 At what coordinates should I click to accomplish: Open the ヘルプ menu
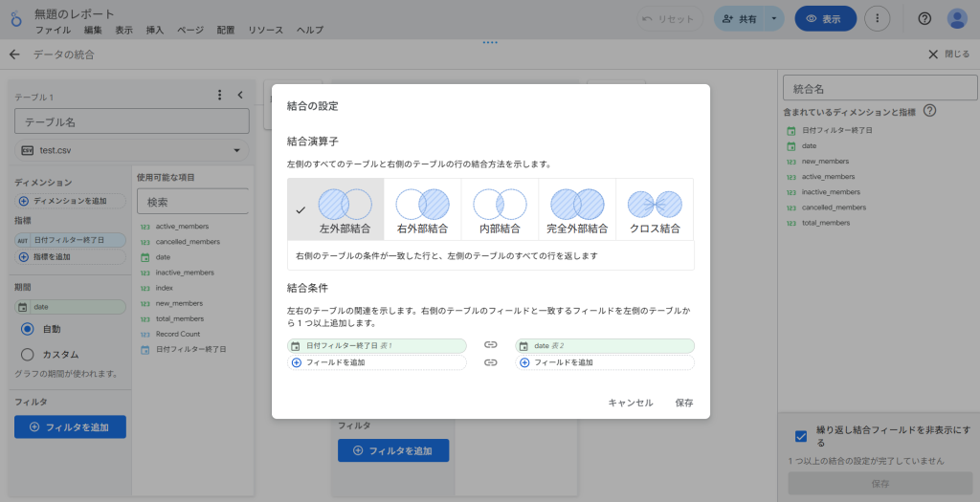click(x=310, y=30)
